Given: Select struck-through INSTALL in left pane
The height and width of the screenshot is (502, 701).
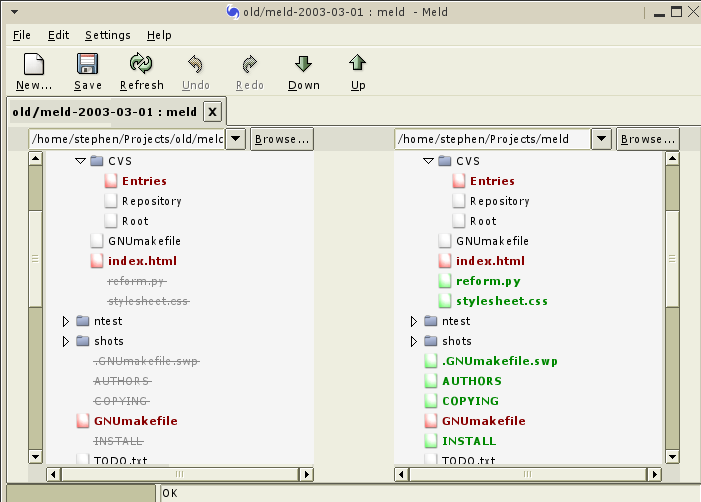Looking at the screenshot, I should (118, 441).
